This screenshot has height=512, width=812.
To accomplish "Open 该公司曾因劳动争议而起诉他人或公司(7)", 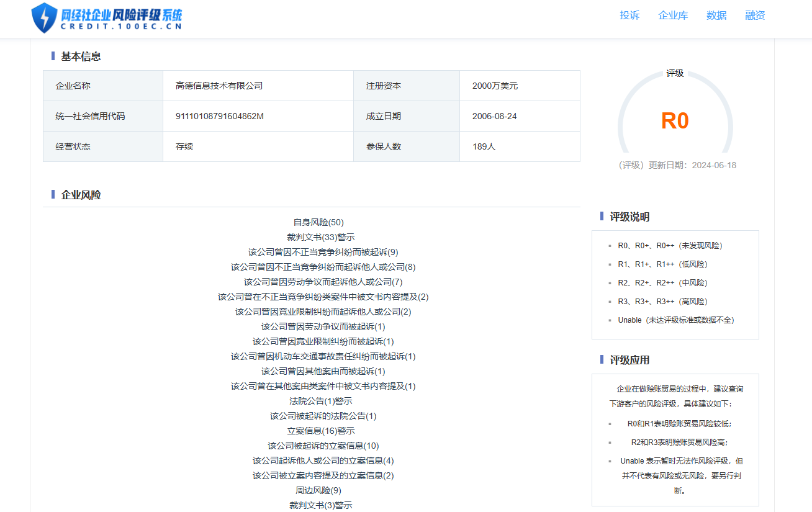I will (x=323, y=282).
